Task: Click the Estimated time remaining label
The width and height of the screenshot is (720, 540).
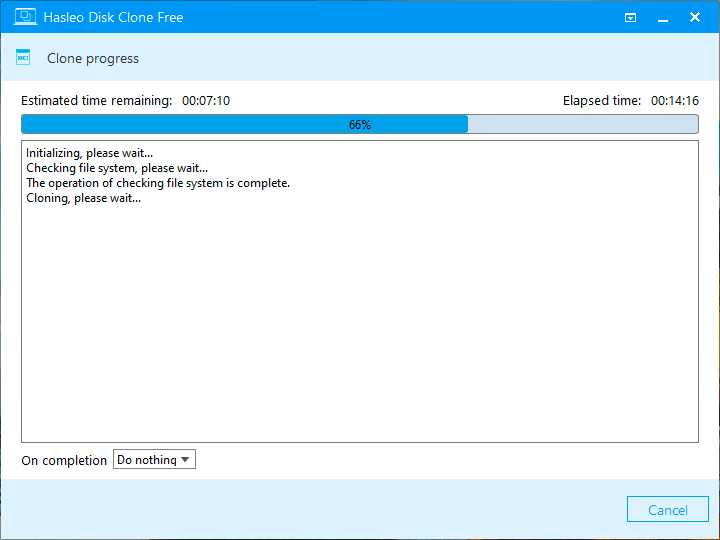Action: tap(96, 101)
